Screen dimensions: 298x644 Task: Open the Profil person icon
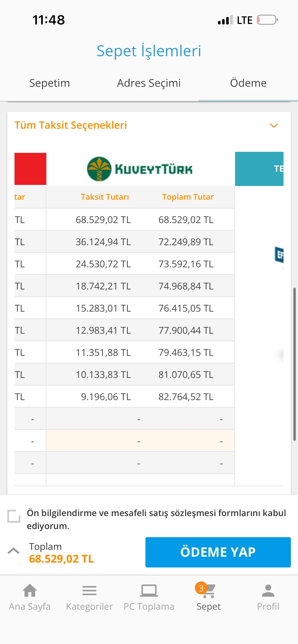tap(268, 590)
